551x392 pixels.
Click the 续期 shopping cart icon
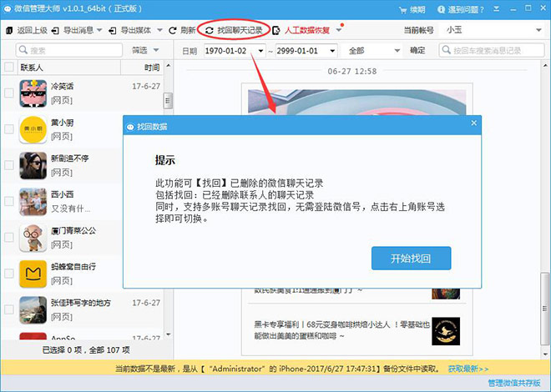pos(402,10)
